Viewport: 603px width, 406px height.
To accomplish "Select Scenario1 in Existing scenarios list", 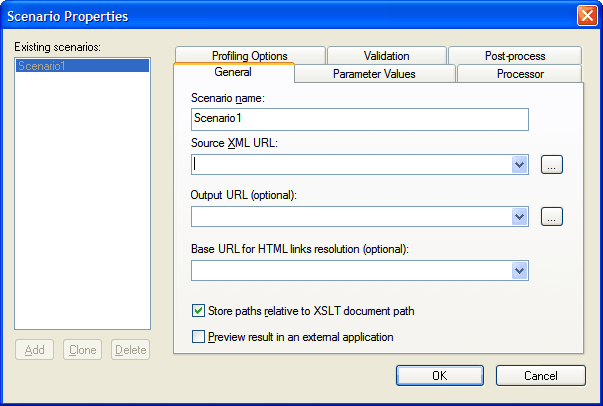I will 82,66.
